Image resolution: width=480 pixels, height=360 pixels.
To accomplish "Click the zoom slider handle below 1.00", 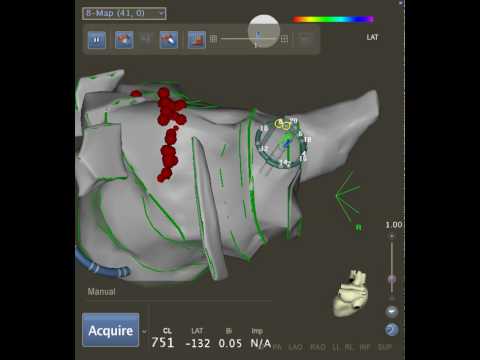I will (392, 279).
